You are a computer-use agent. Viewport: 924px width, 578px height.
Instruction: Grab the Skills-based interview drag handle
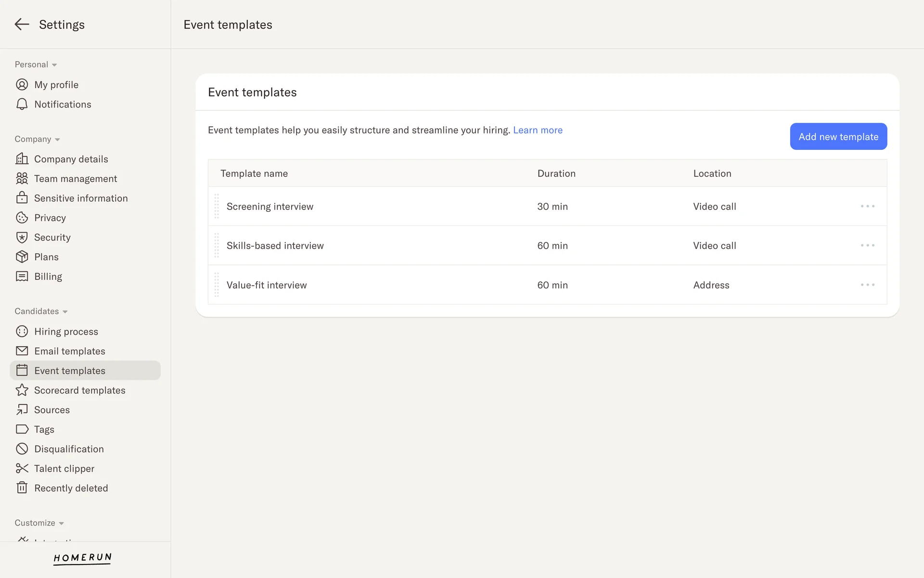click(217, 246)
